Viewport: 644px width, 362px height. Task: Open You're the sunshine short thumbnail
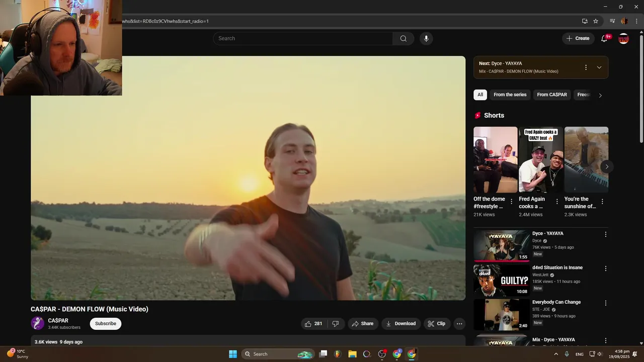click(586, 159)
